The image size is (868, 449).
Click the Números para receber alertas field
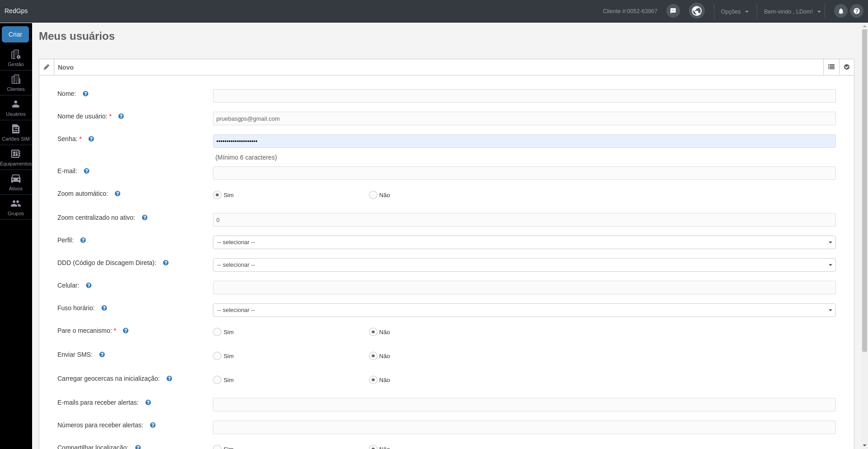click(x=524, y=427)
